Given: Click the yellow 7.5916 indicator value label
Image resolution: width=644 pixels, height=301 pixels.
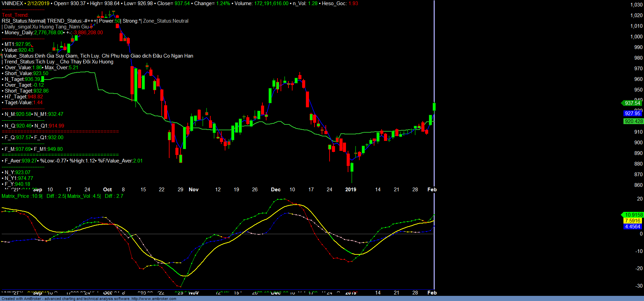Looking at the screenshot, I should click(632, 221).
